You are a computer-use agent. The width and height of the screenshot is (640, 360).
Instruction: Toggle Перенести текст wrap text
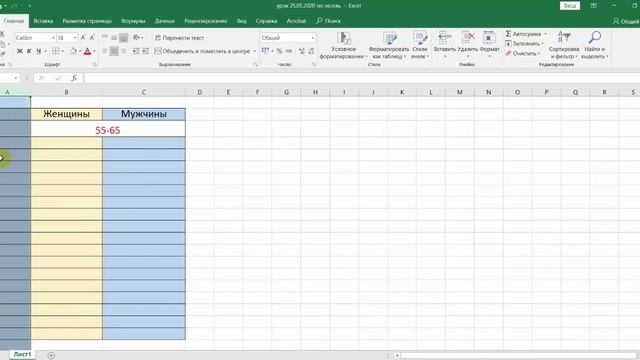[179, 38]
